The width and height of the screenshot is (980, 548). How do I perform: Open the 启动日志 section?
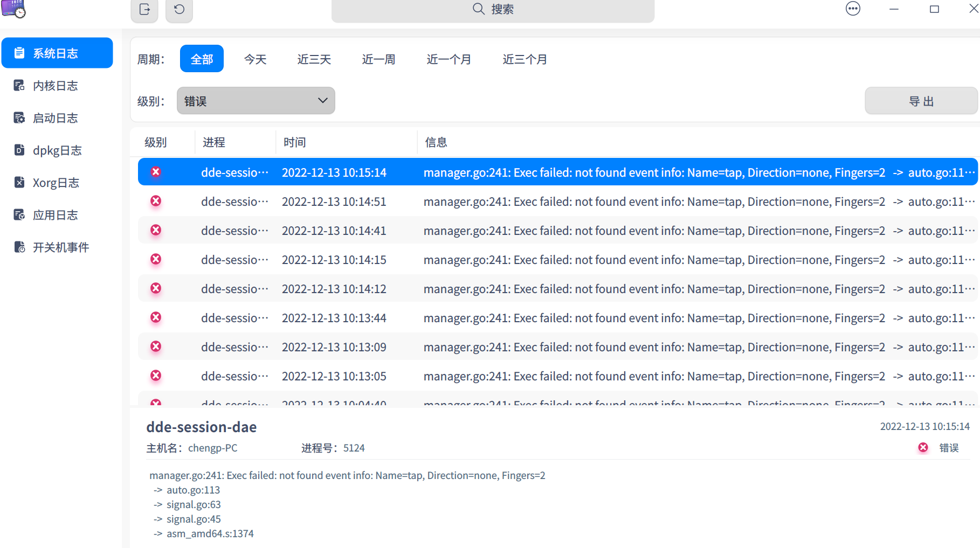pos(57,117)
